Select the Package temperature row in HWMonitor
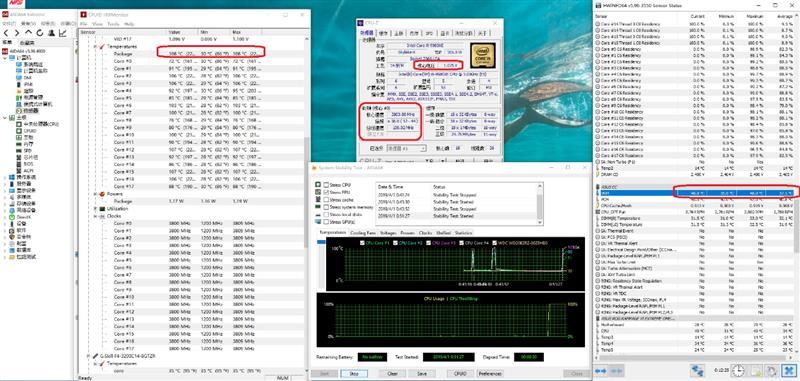 (x=193, y=53)
